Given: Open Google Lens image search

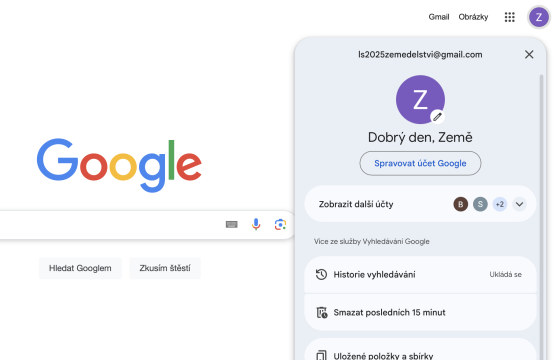Looking at the screenshot, I should [x=280, y=224].
